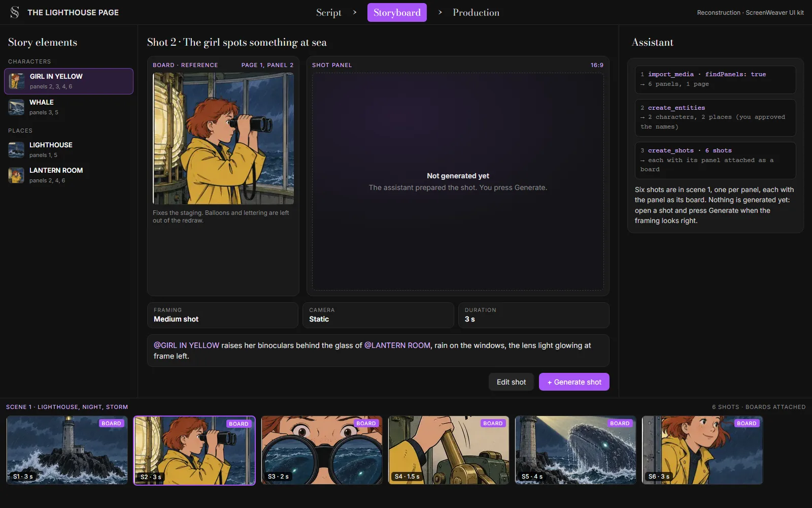812x508 pixels.
Task: Click the BOARD badge on shot S3
Action: tap(366, 423)
